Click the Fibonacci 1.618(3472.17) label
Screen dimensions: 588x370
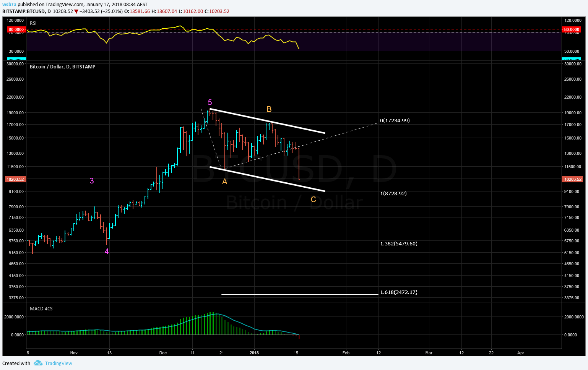pos(399,292)
